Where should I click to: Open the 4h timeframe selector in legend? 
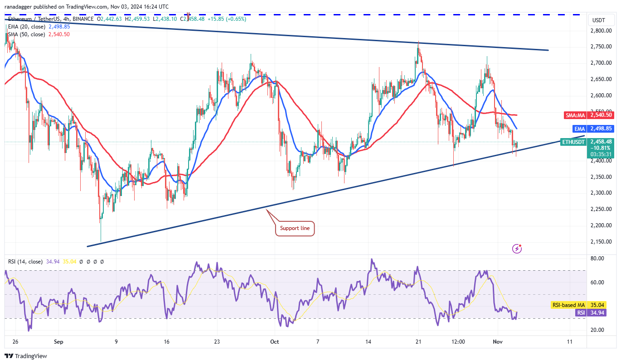click(66, 19)
